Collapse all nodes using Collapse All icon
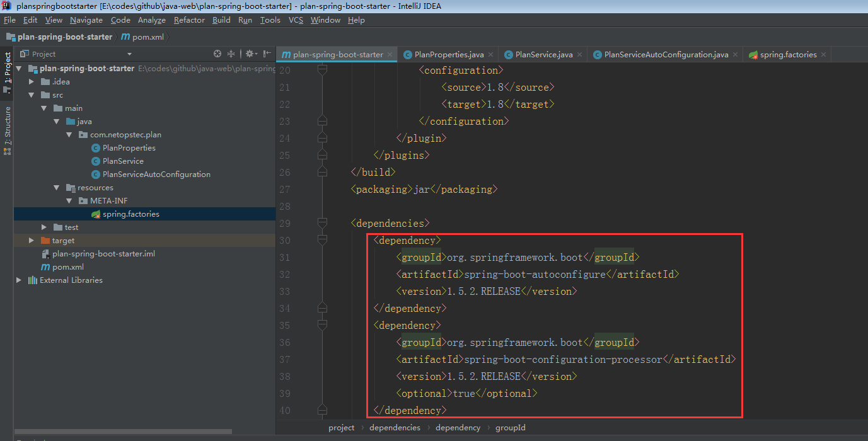The image size is (868, 441). click(231, 54)
